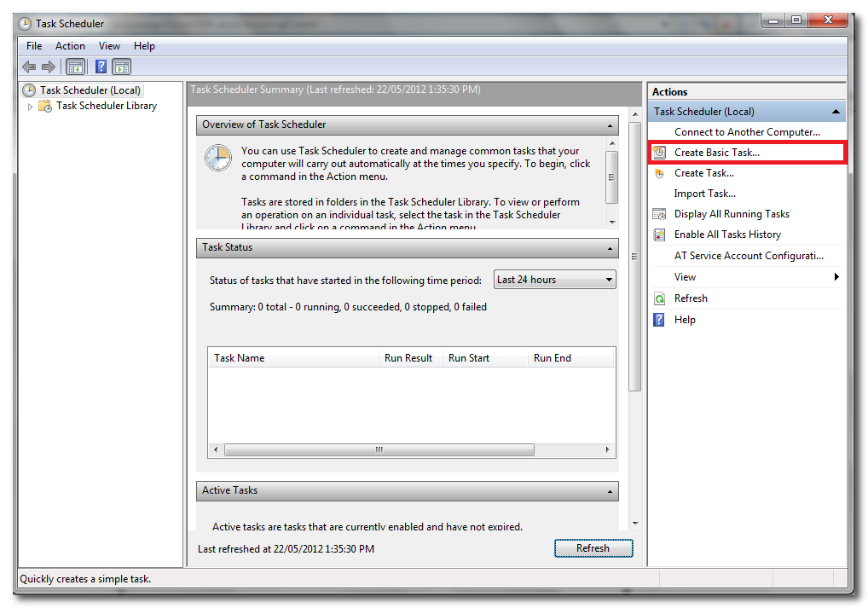This screenshot has width=868, height=608.
Task: Collapse the Active Tasks section
Action: point(610,491)
